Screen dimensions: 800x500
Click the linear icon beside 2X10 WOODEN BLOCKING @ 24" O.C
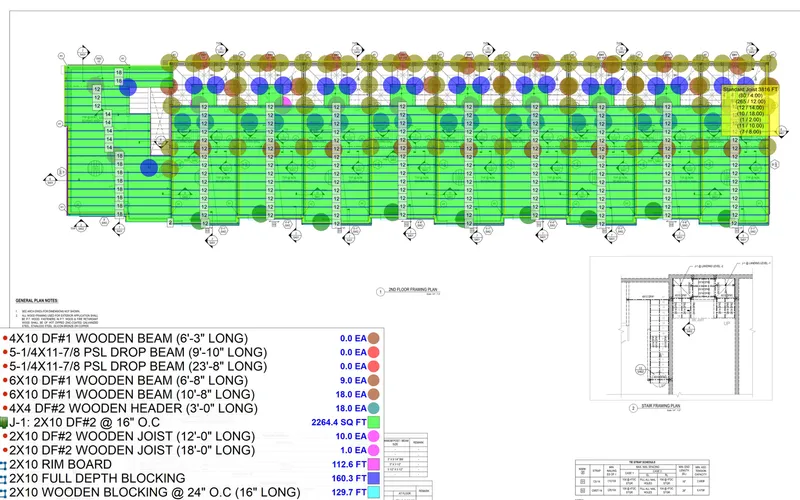point(3,492)
